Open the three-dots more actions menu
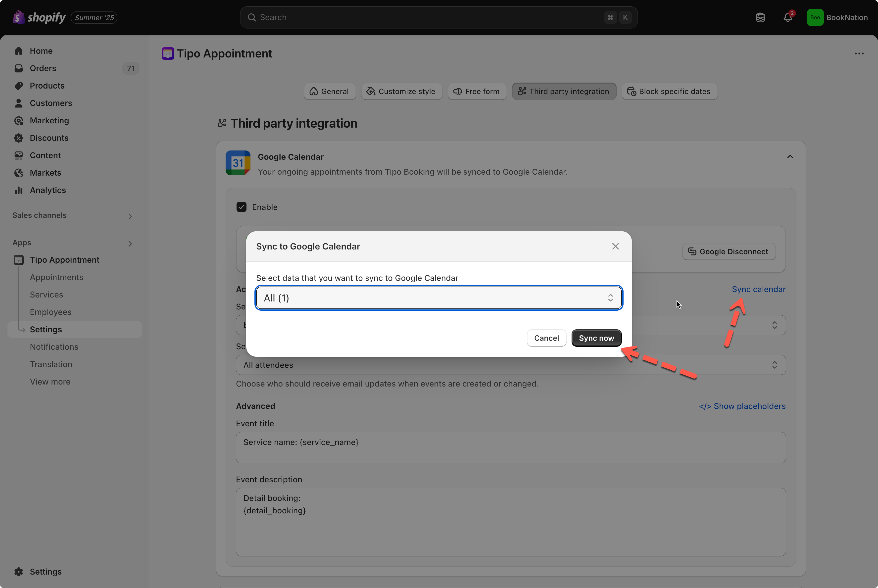The image size is (878, 588). click(859, 54)
